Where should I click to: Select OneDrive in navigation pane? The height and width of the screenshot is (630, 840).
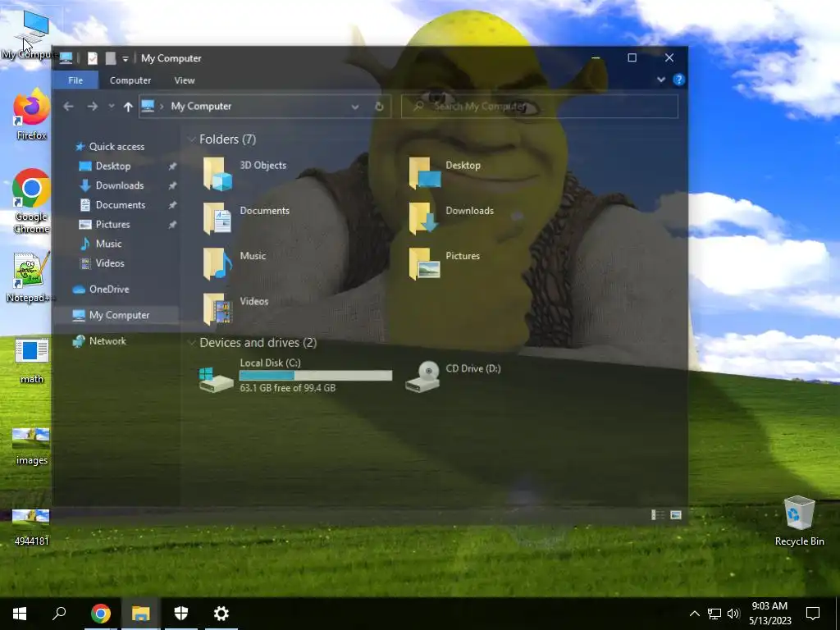pos(109,290)
